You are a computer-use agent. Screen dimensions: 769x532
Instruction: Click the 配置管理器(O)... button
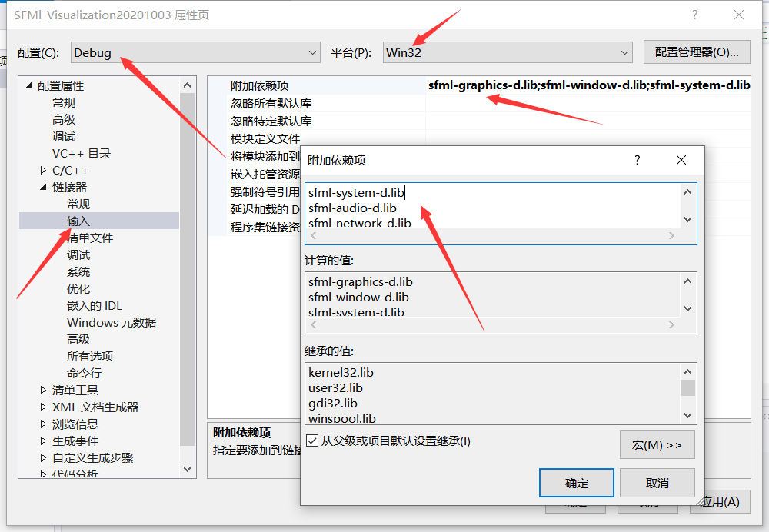tap(697, 52)
